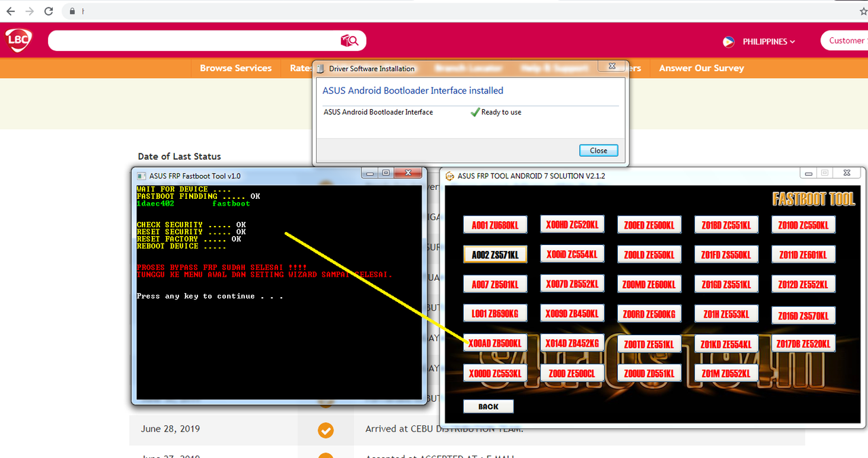Click the LBC logo icon
This screenshot has width=868, height=458.
[18, 41]
